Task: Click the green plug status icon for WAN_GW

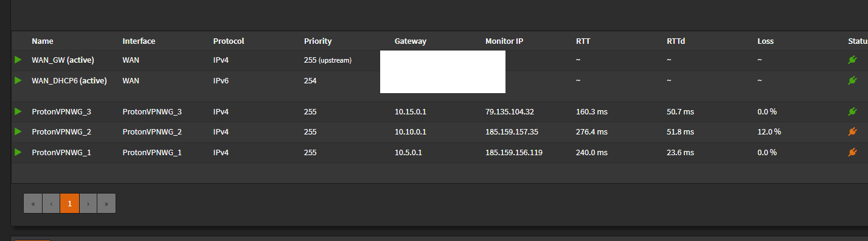Action: coord(852,60)
